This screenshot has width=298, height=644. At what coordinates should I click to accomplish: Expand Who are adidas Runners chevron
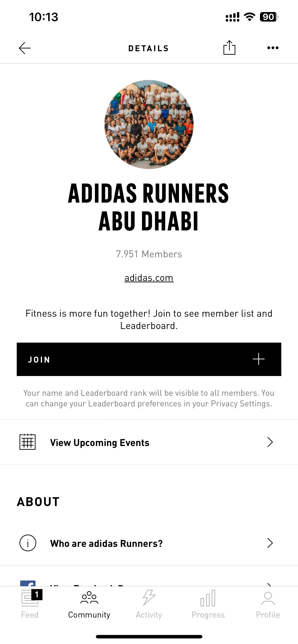(270, 543)
